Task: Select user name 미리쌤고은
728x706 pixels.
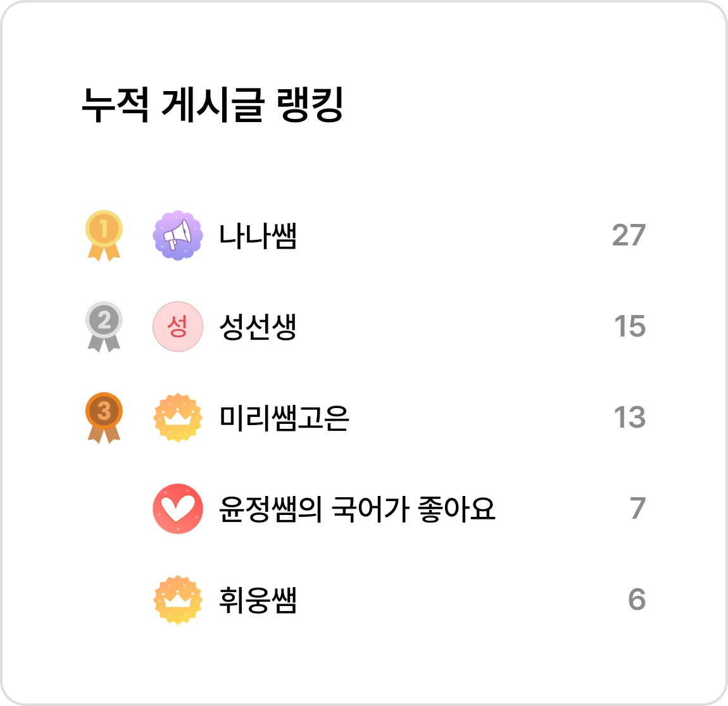Action: [x=284, y=418]
